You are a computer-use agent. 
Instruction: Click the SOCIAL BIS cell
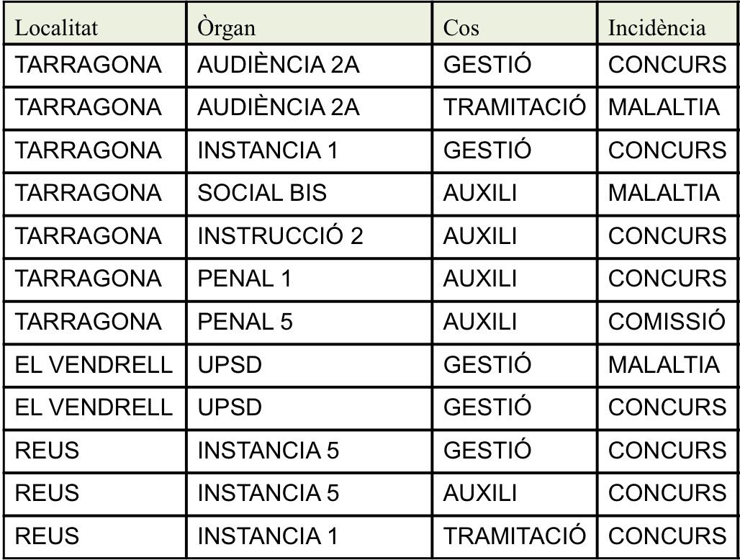point(309,194)
